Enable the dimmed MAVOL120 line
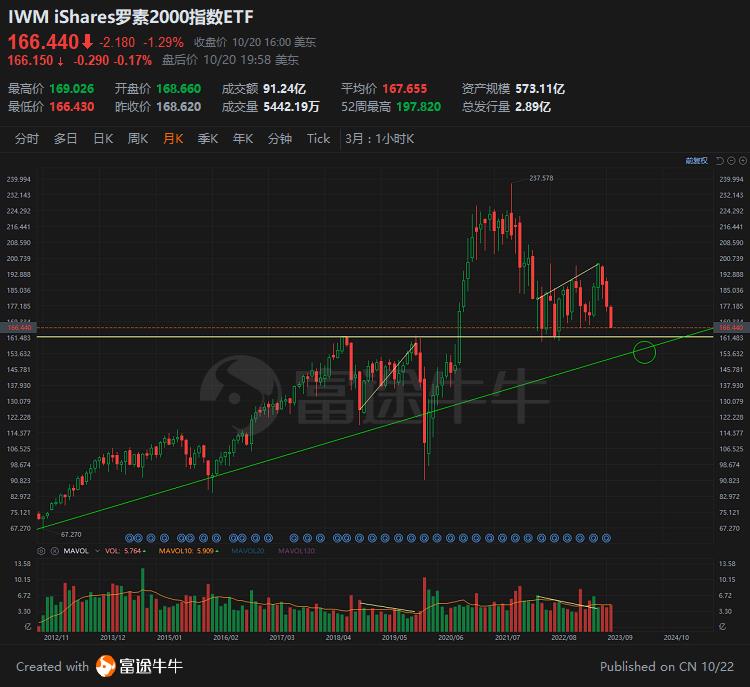The width and height of the screenshot is (750, 687). click(297, 551)
